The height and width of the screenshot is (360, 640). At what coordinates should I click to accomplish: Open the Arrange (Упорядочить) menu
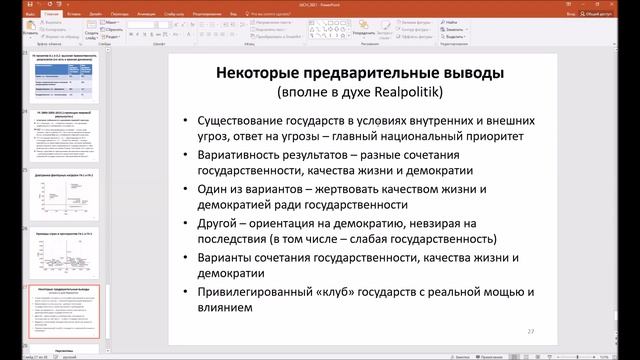point(363,29)
